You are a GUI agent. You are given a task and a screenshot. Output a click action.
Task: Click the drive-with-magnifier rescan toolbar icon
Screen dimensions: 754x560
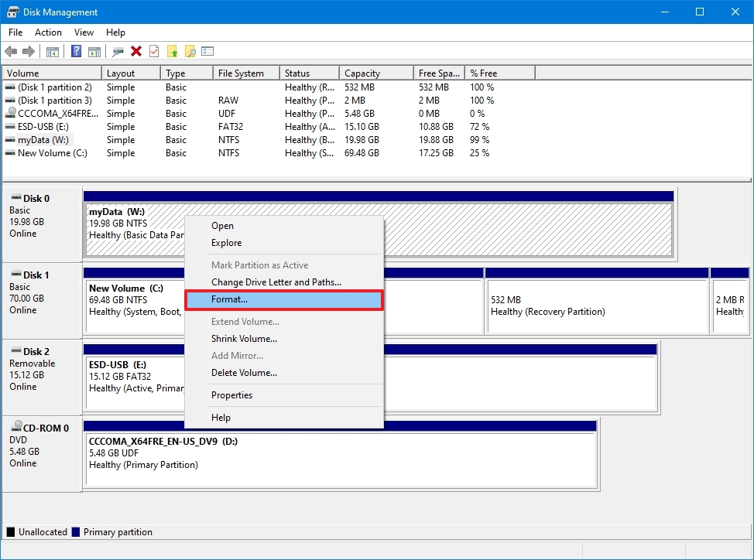[x=116, y=51]
